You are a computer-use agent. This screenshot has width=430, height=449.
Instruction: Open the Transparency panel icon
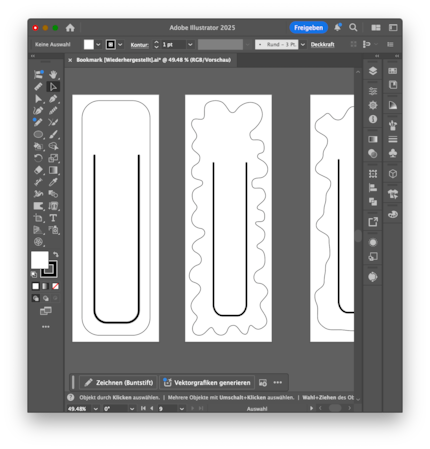click(x=373, y=154)
